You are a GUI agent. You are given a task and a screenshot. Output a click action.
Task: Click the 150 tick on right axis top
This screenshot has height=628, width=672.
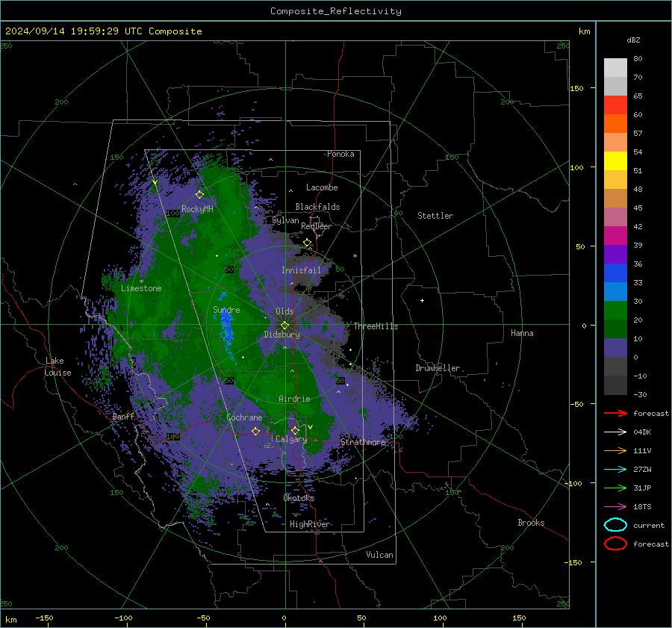click(x=576, y=88)
